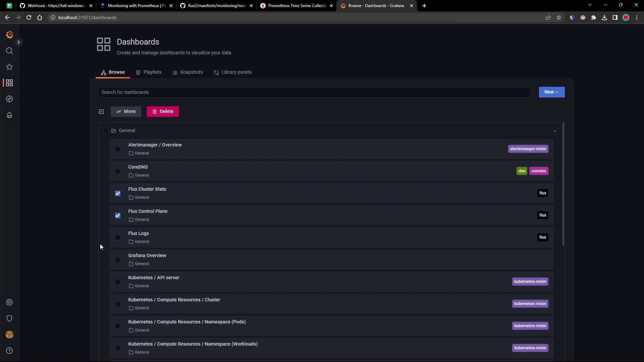Open Server Admin shield icon
The image size is (644, 362).
pos(9,319)
